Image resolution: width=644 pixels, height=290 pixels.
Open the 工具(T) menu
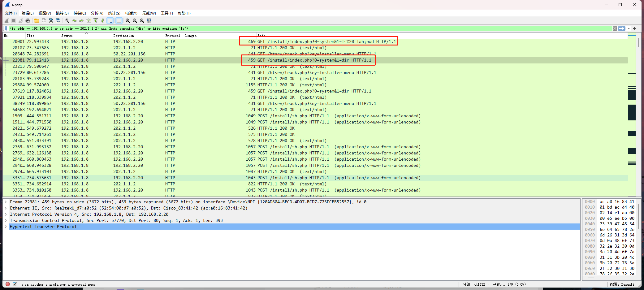(167, 13)
